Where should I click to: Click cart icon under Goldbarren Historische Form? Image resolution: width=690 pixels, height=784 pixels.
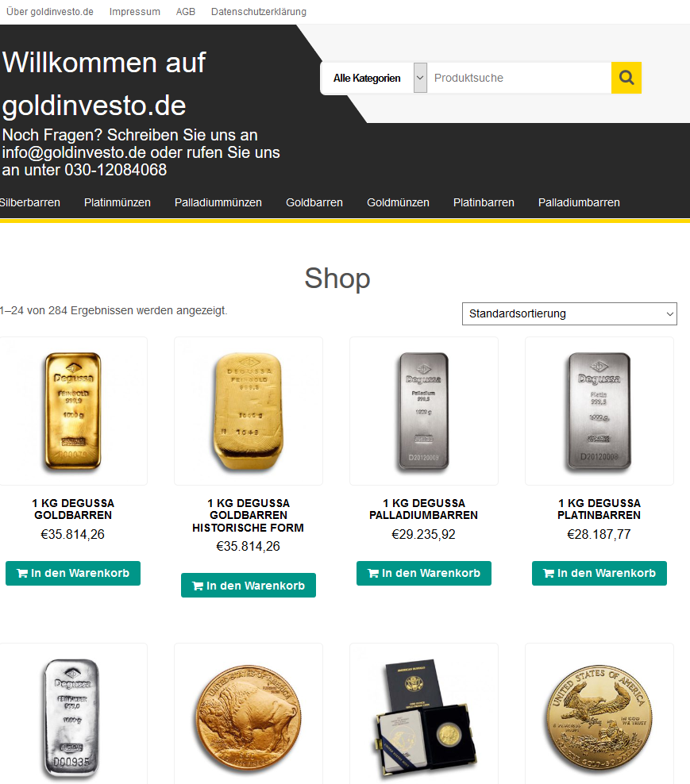click(x=198, y=586)
